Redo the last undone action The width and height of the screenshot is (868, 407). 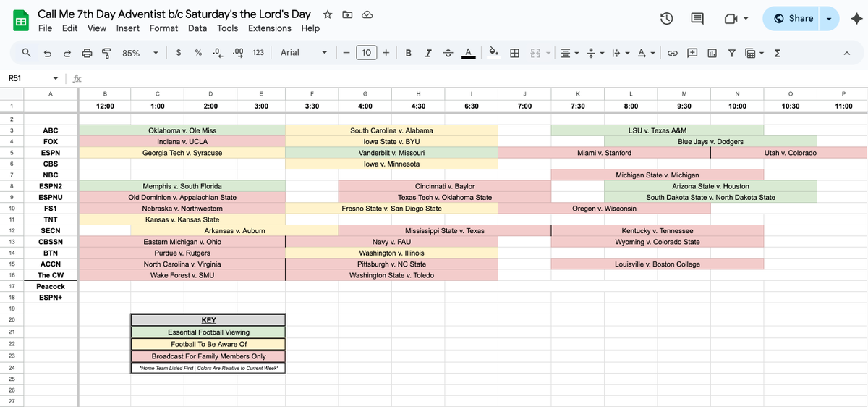[67, 52]
